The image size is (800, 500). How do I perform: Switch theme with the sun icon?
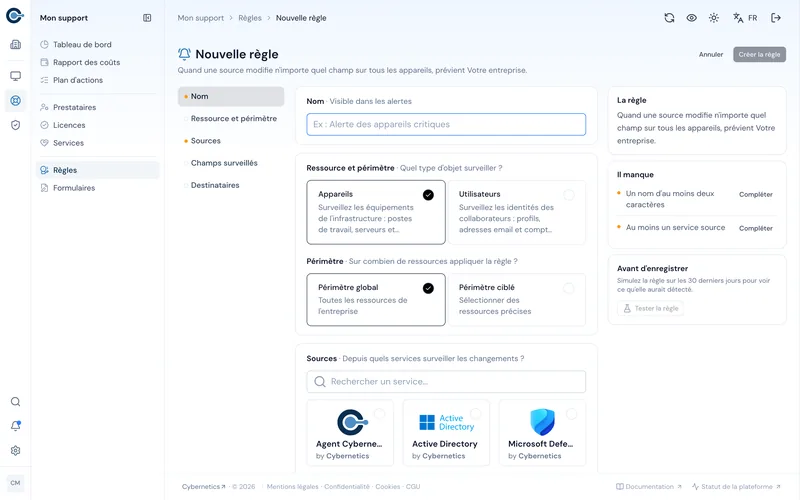(714, 18)
